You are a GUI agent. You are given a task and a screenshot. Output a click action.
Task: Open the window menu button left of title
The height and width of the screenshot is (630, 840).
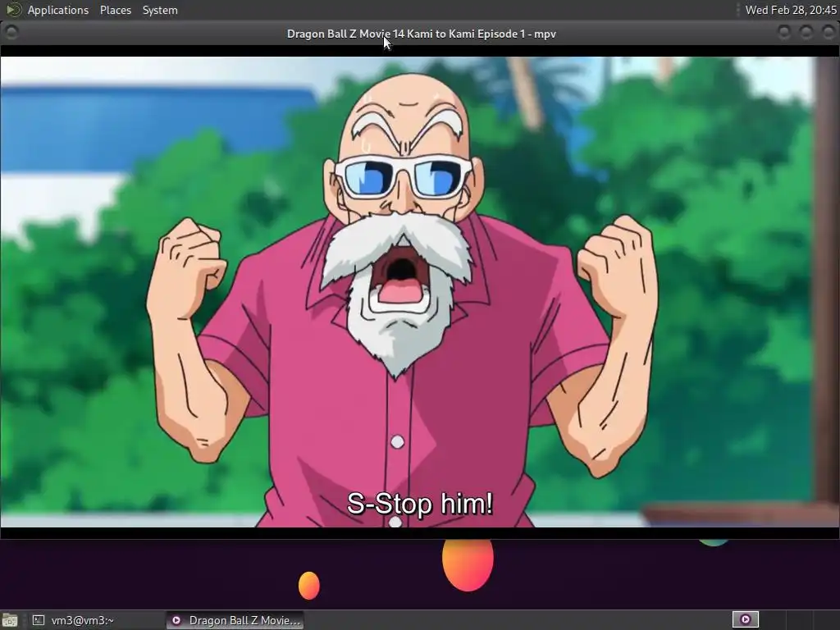pyautogui.click(x=11, y=33)
